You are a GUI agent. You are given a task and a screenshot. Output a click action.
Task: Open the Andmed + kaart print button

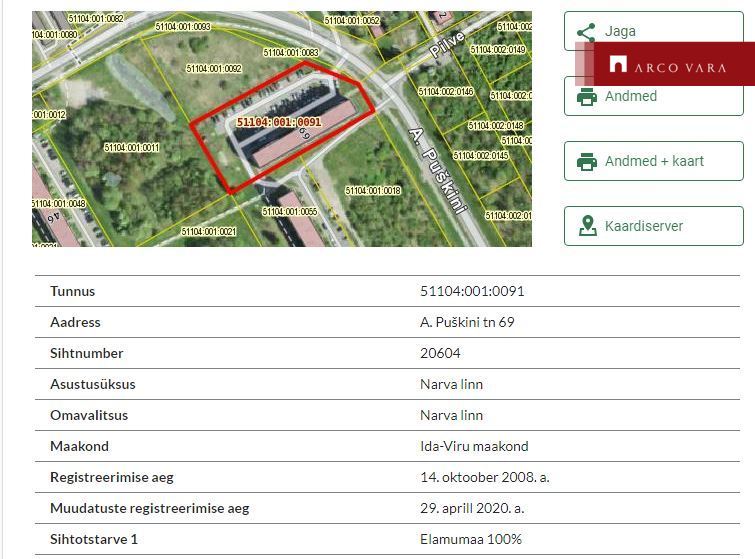(653, 161)
